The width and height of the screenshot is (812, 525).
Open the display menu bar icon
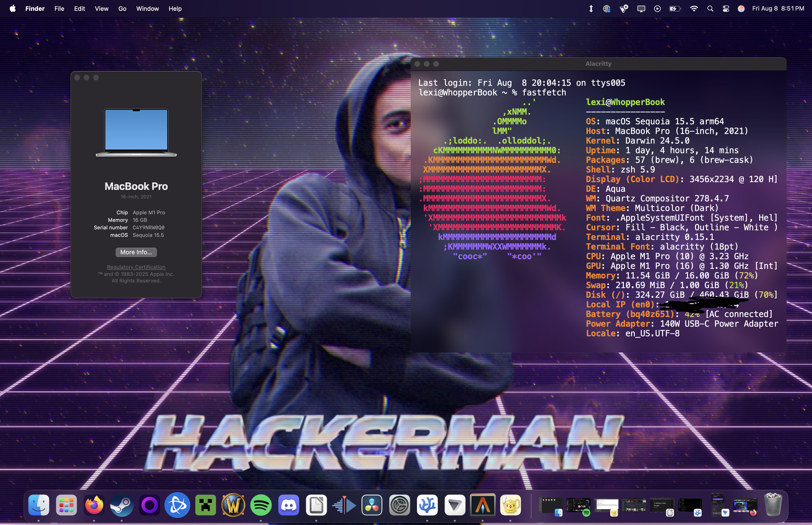coord(641,8)
